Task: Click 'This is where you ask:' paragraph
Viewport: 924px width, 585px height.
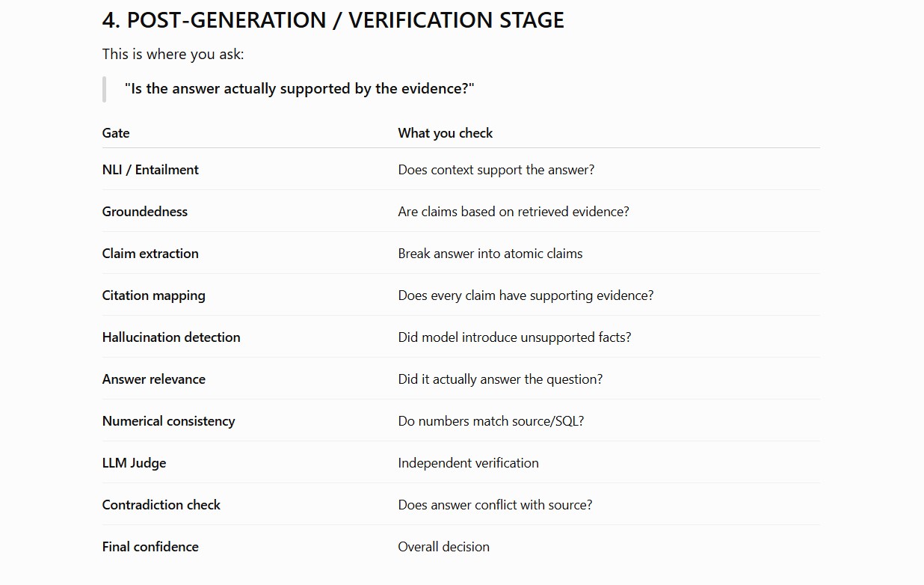Action: pyautogui.click(x=173, y=54)
